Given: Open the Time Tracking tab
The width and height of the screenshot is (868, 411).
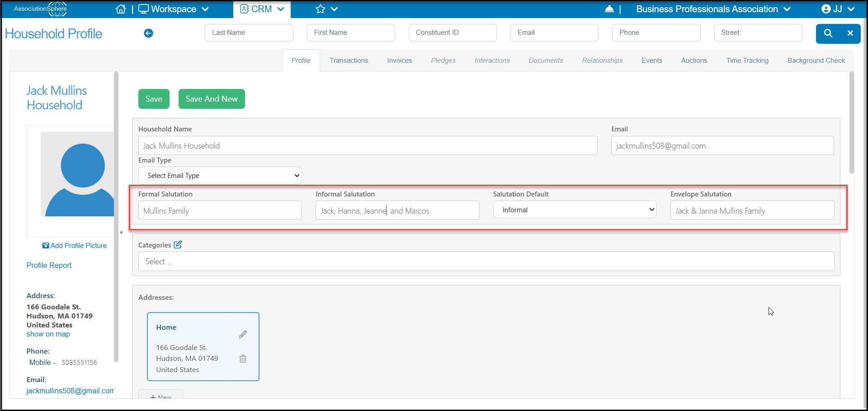Looking at the screenshot, I should (747, 61).
